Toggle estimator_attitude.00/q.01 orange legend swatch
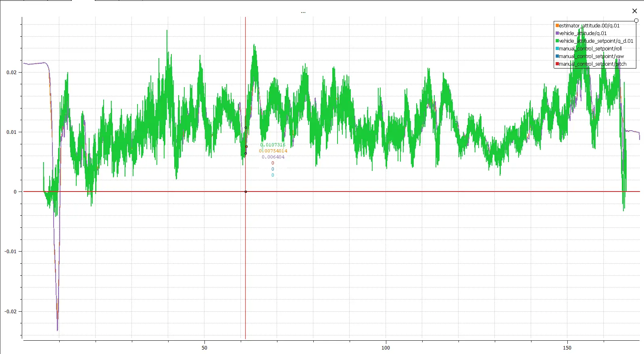644x354 pixels. coord(557,25)
